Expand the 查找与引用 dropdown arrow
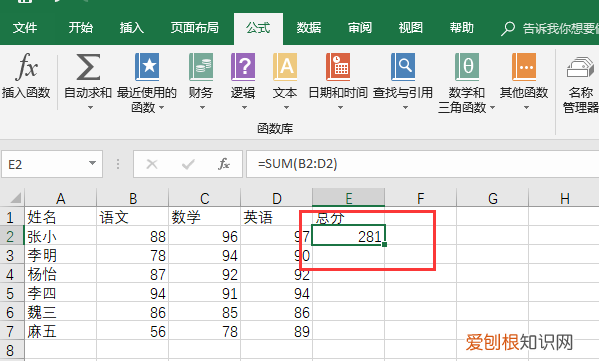Image resolution: width=599 pixels, height=361 pixels. (405, 108)
